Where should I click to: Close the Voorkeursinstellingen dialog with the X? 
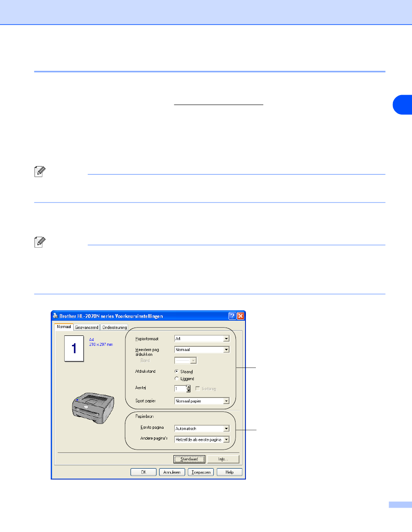[240, 316]
